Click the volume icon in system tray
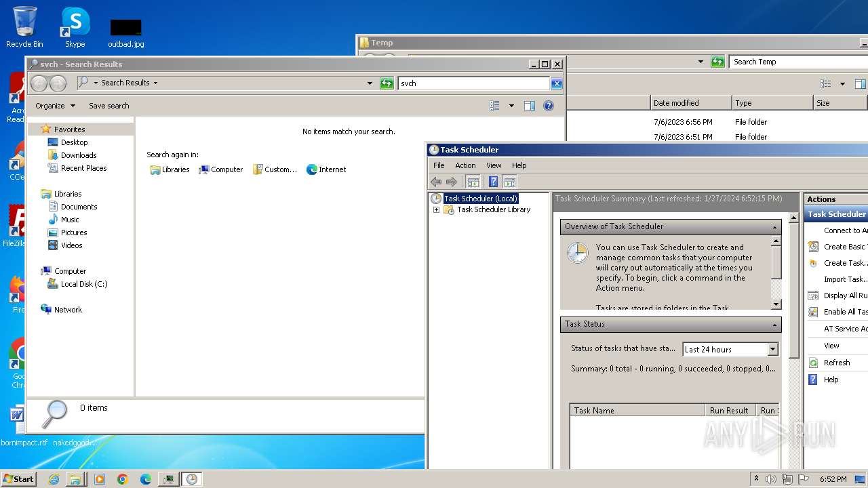Image resolution: width=868 pixels, height=488 pixels. pyautogui.click(x=771, y=479)
